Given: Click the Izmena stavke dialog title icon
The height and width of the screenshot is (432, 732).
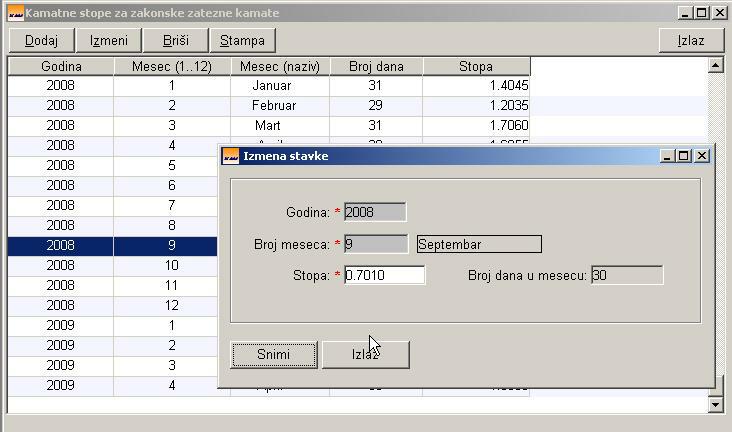Looking at the screenshot, I should [x=231, y=156].
